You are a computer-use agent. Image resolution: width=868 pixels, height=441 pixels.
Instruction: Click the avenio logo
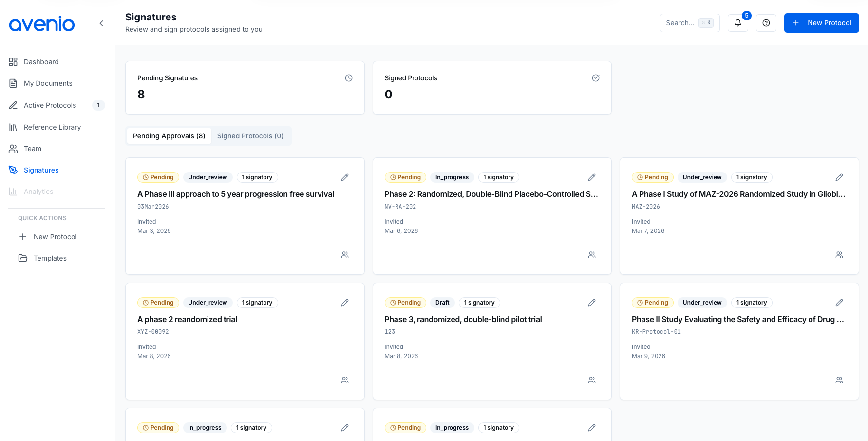coord(42,23)
